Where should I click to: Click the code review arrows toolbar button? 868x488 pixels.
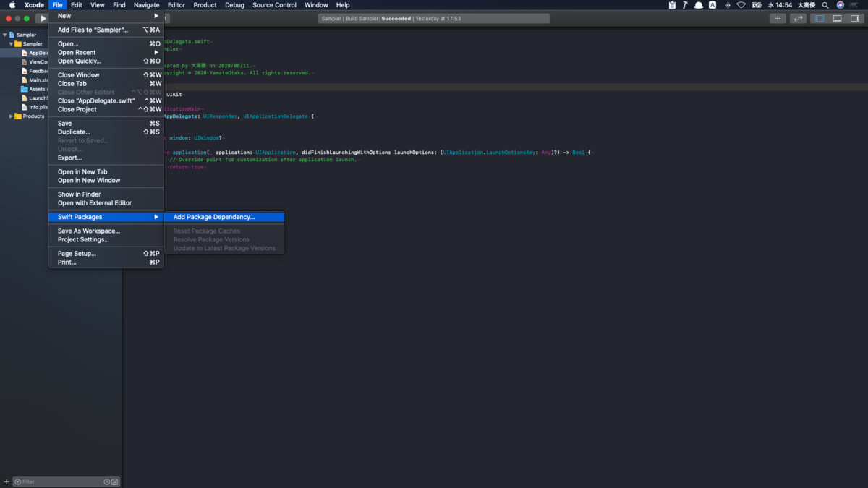click(798, 19)
